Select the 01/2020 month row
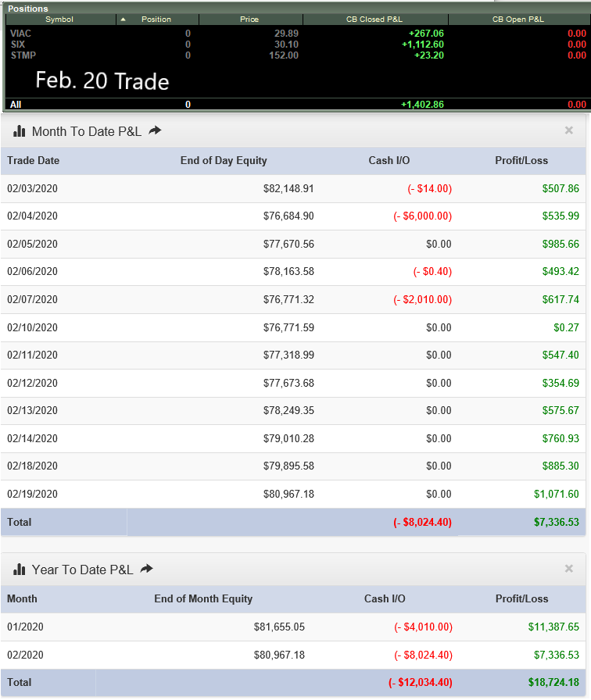The image size is (591, 700). point(293,627)
